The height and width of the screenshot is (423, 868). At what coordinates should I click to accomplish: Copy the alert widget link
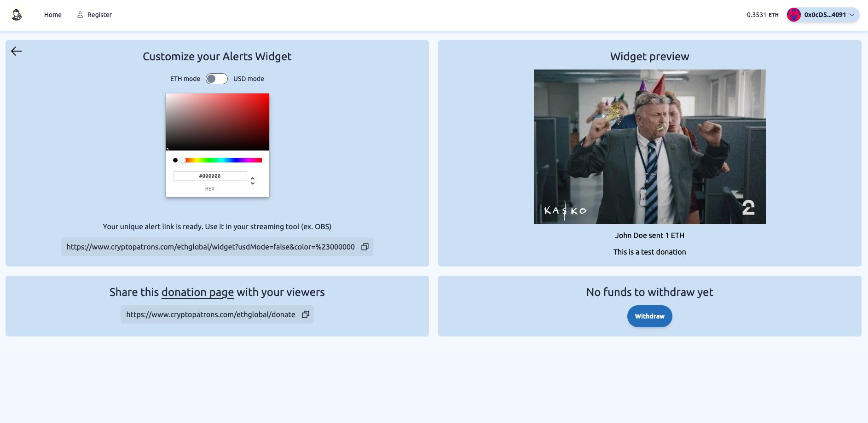coord(365,247)
